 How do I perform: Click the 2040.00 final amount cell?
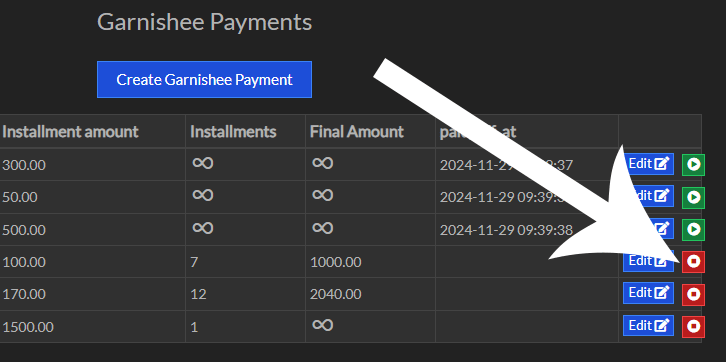coord(336,294)
